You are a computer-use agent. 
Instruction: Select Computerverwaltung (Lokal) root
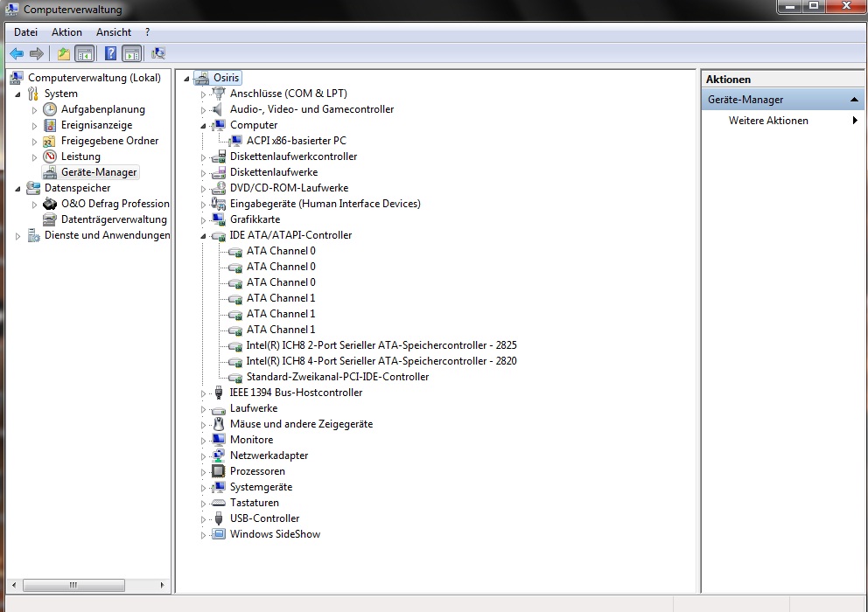click(x=94, y=78)
